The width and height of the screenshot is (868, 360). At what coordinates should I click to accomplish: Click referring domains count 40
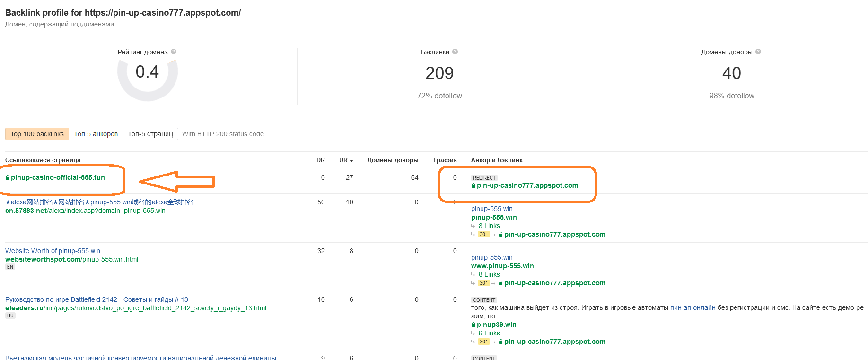pos(732,73)
